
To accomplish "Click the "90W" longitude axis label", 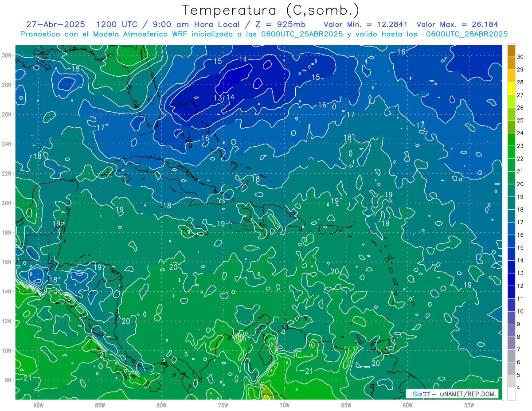I will tap(38, 405).
